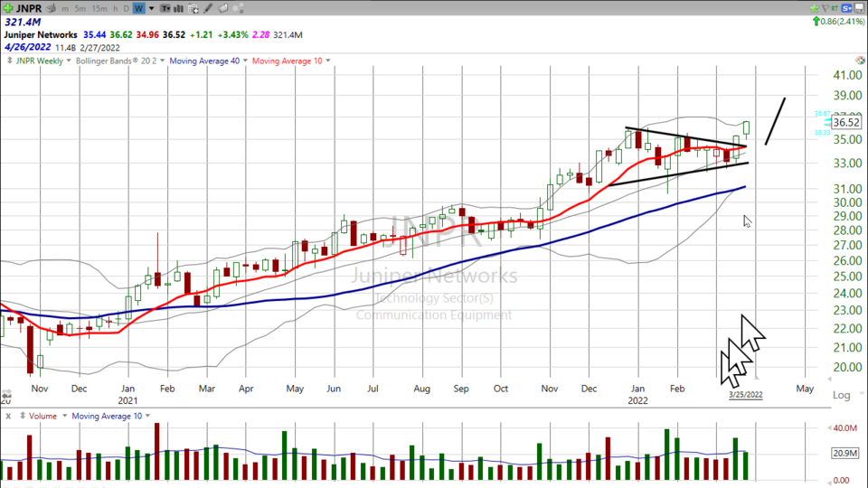Click the 11.4B value text
The width and height of the screenshot is (868, 488).
65,48
